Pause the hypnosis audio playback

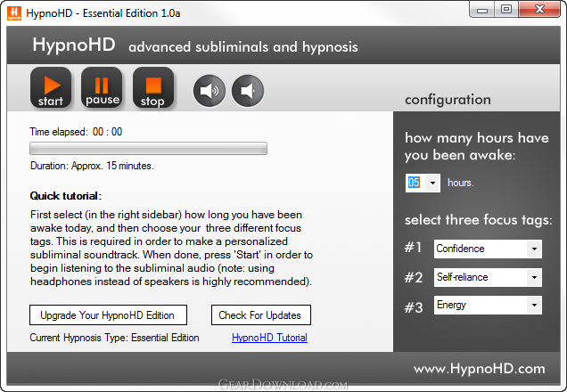coord(102,87)
